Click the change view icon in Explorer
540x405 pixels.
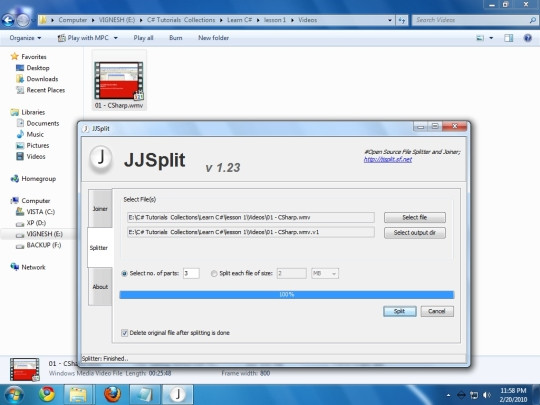(480, 38)
